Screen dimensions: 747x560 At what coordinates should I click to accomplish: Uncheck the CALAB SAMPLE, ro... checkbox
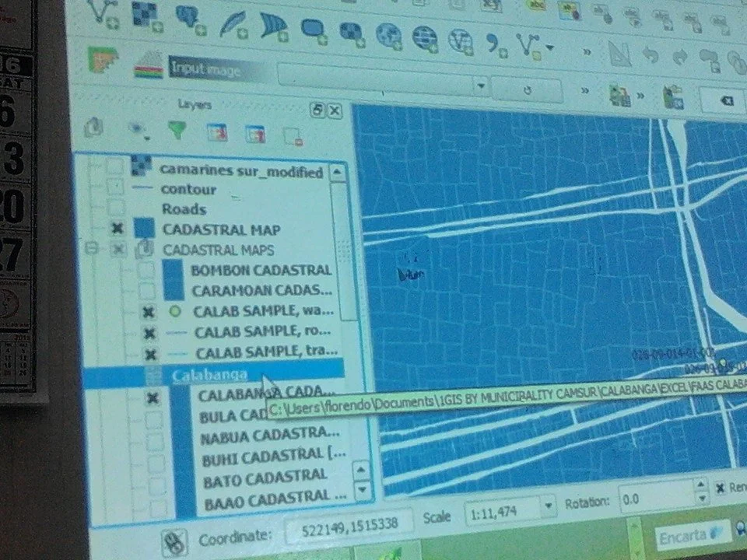(x=149, y=334)
